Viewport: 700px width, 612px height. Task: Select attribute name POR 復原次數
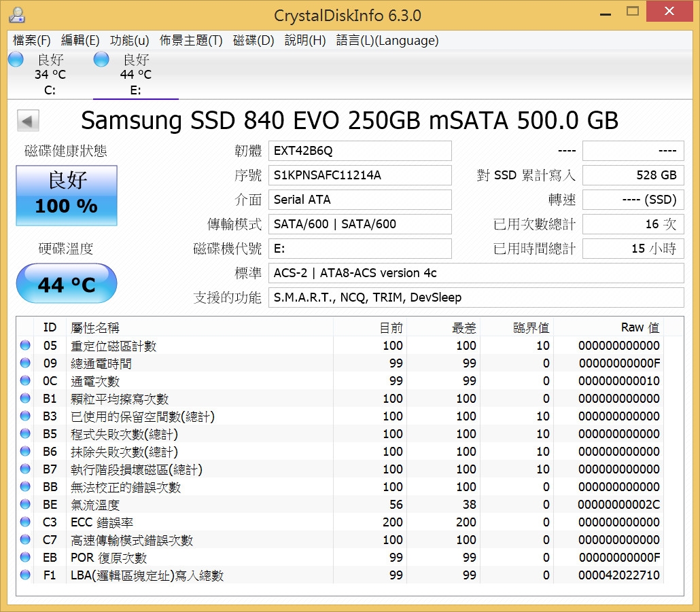pos(109,558)
